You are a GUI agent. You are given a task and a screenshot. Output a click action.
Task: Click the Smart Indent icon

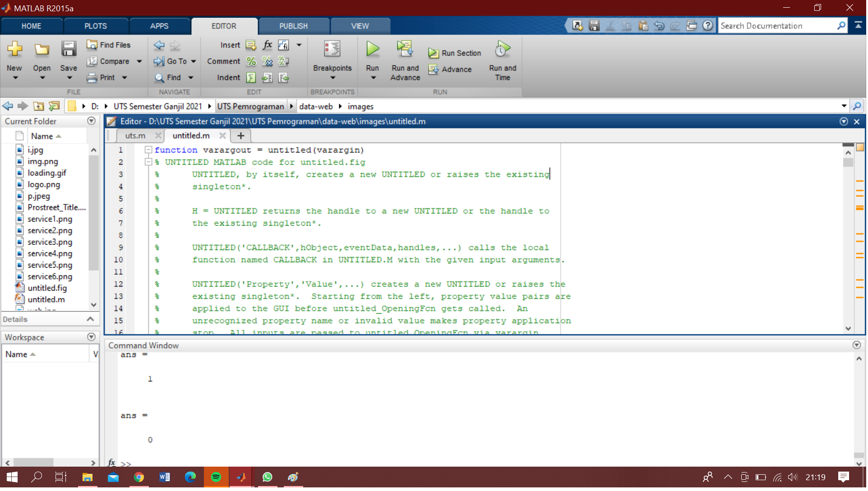[251, 78]
